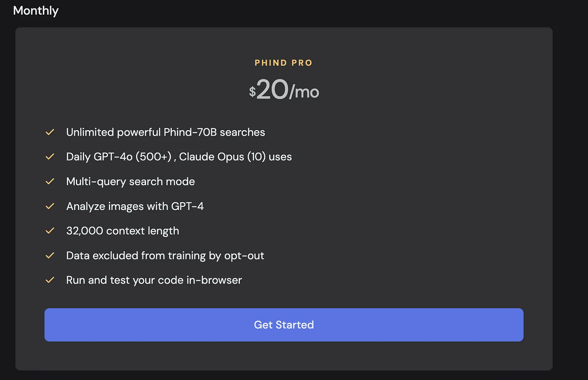Click the Unlimited powerful Phind-70B searches text
Screen dimensions: 588x380
point(165,132)
